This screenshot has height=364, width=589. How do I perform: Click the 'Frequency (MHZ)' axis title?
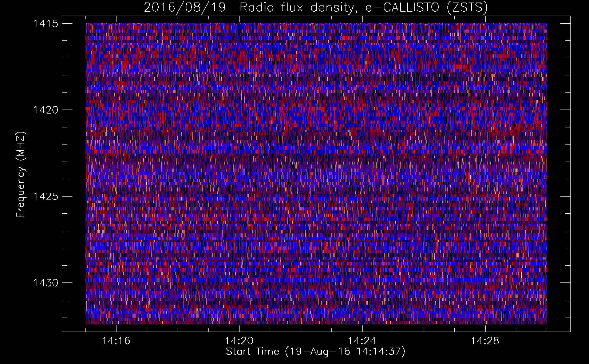21,175
